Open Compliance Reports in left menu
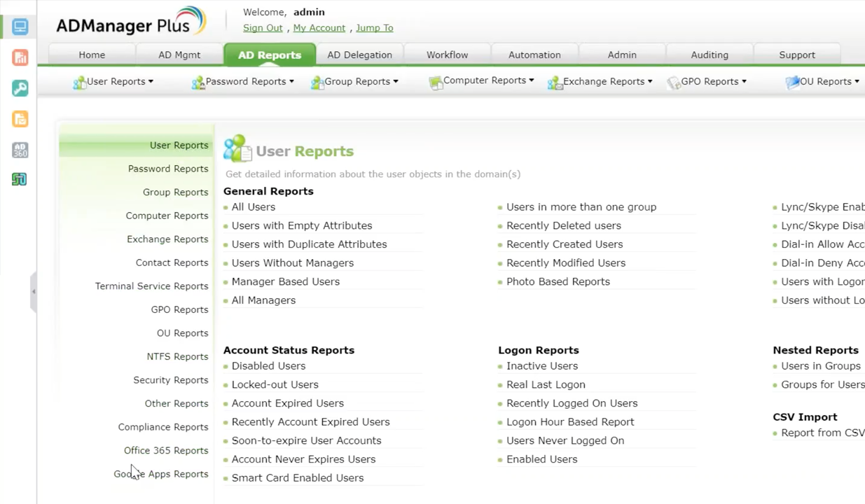This screenshot has width=865, height=504. [163, 427]
